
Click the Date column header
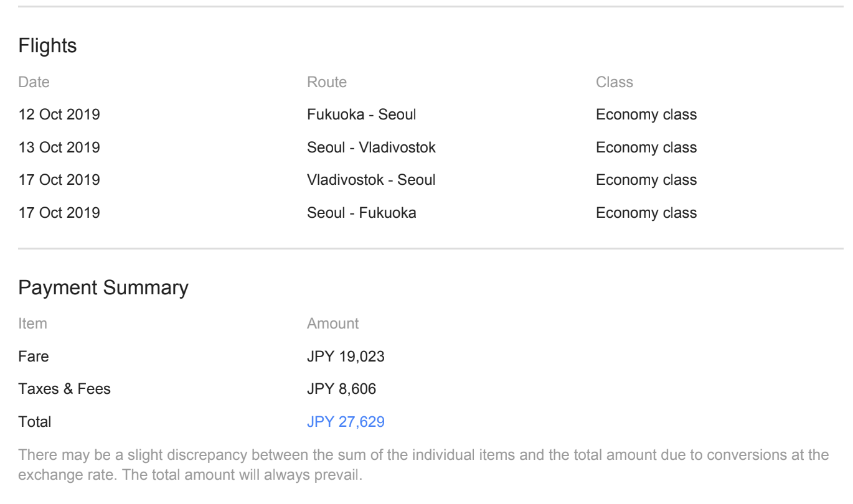(34, 82)
